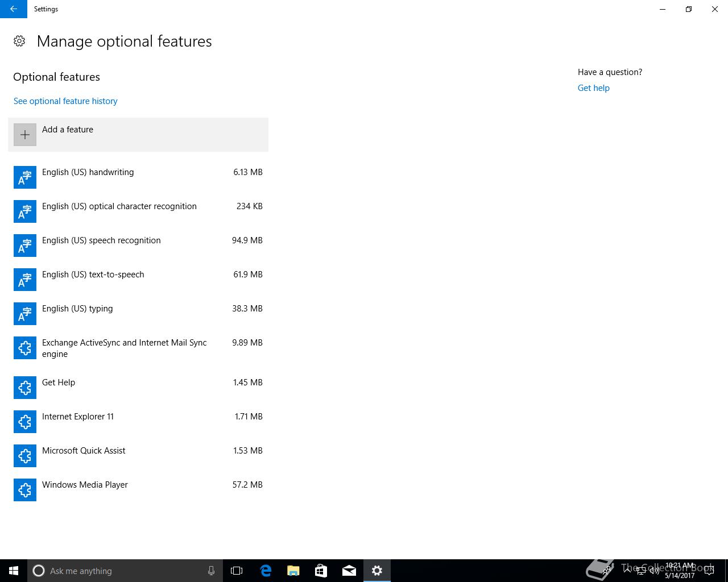Click the plus icon for Add a feature
This screenshot has width=728, height=582.
(x=25, y=135)
